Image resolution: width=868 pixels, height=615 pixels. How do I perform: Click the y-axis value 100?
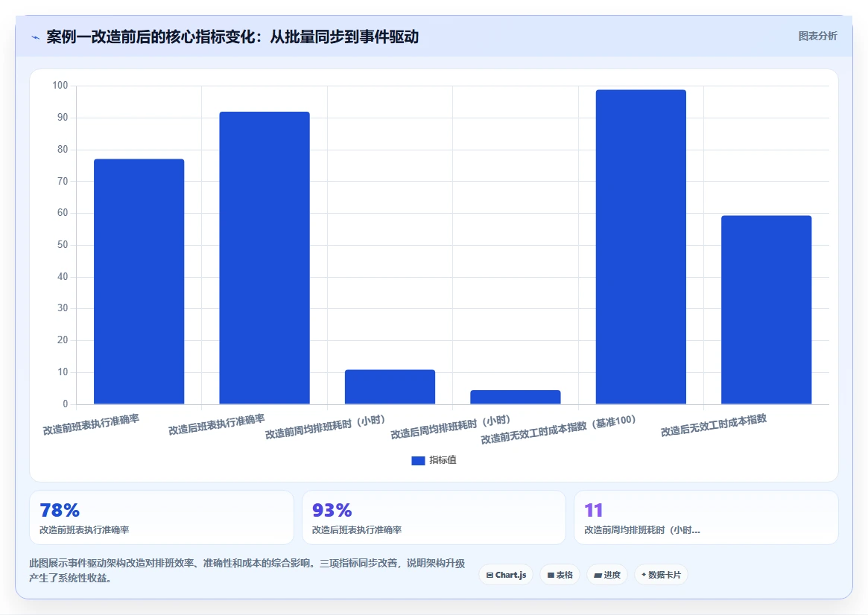60,86
